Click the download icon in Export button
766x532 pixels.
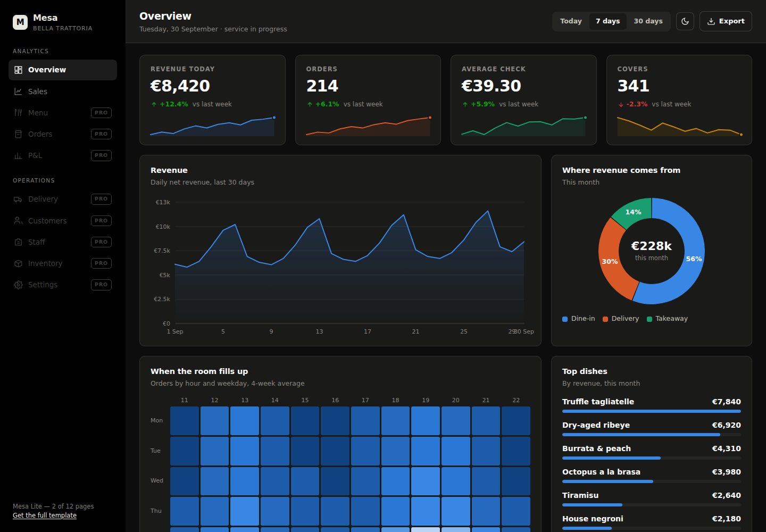point(711,21)
